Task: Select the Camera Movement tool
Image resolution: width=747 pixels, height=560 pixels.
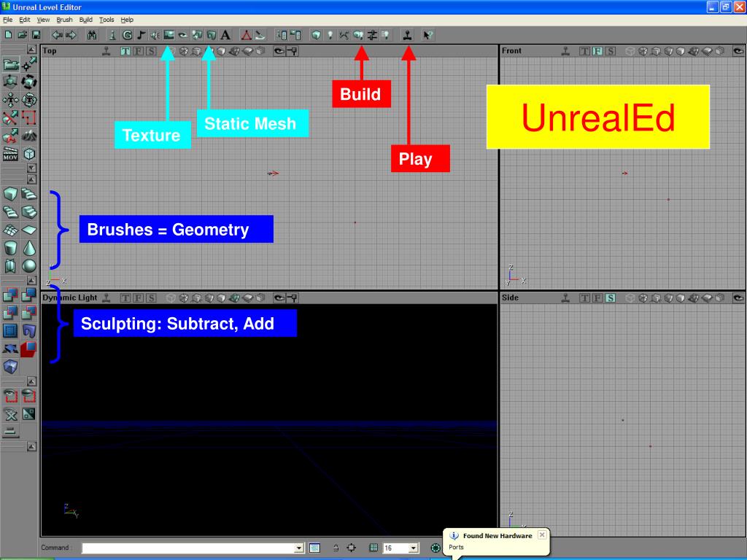Action: [x=10, y=64]
